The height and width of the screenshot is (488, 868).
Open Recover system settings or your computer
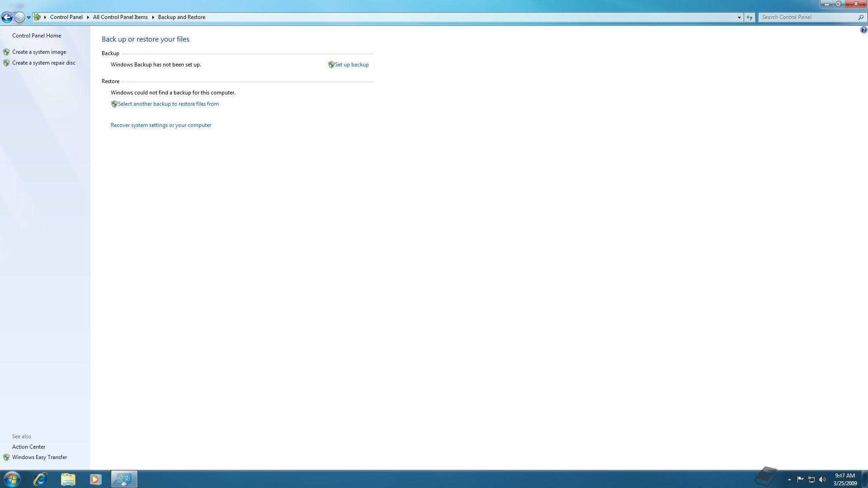tap(161, 125)
